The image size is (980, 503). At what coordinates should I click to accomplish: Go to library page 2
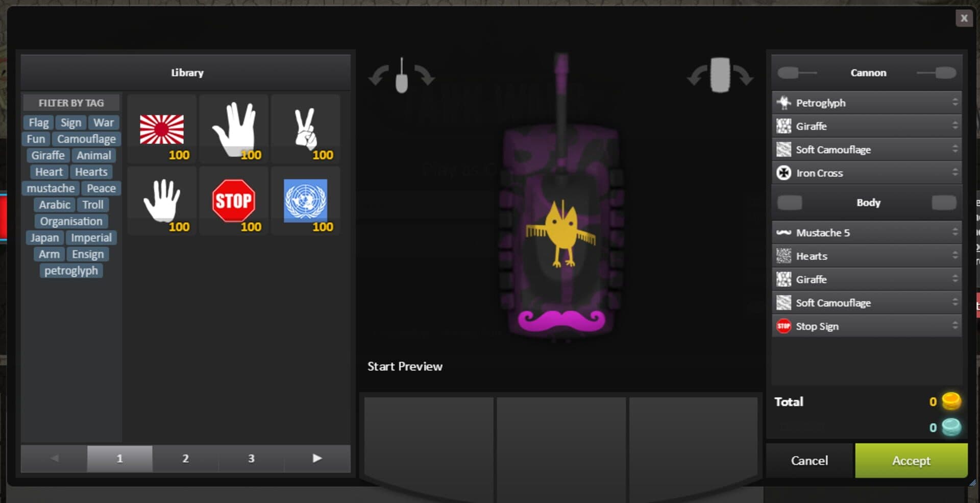(x=185, y=458)
